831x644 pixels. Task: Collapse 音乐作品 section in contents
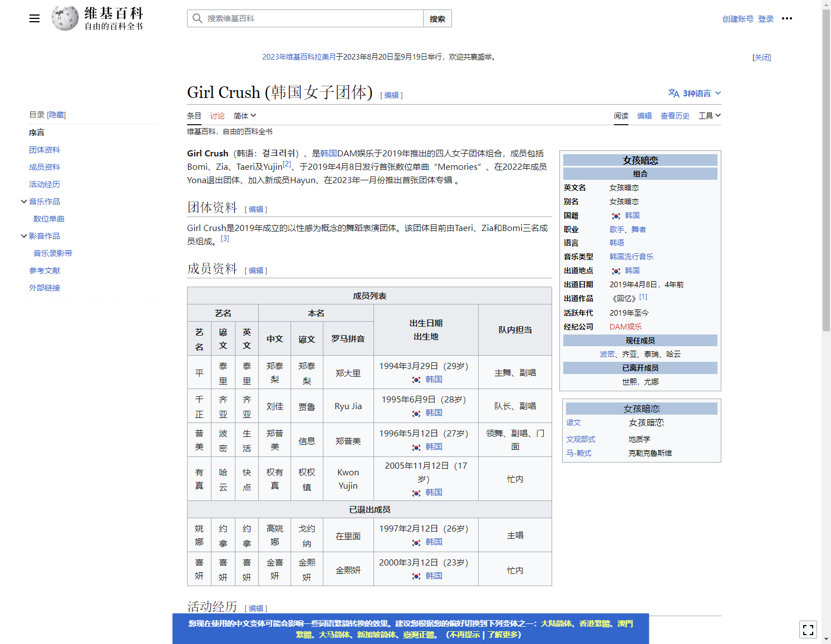pyautogui.click(x=24, y=201)
